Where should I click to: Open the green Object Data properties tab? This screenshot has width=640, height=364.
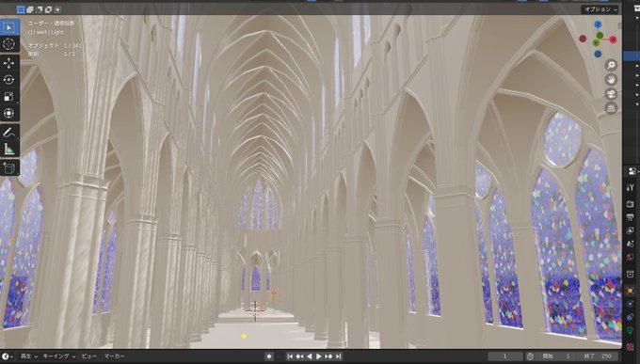[x=631, y=330]
